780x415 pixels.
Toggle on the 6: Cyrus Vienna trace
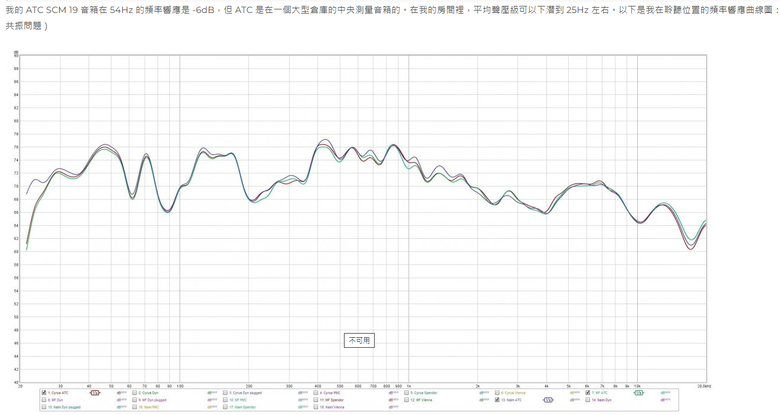click(x=497, y=393)
